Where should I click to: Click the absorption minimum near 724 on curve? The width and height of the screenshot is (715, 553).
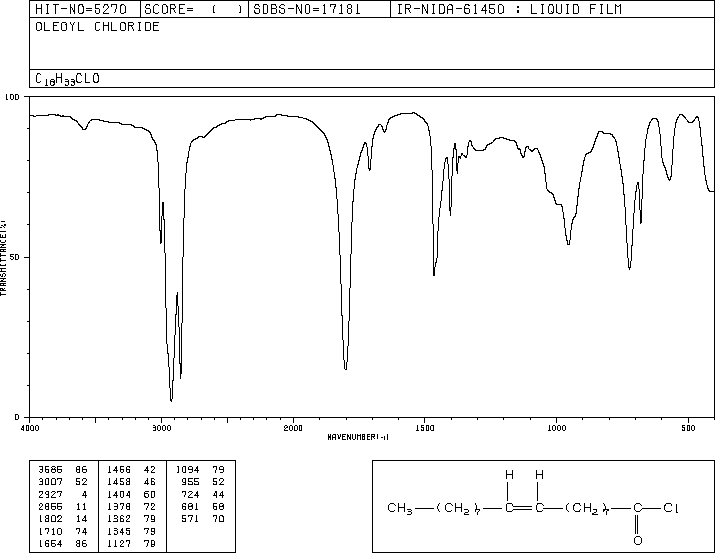[629, 268]
